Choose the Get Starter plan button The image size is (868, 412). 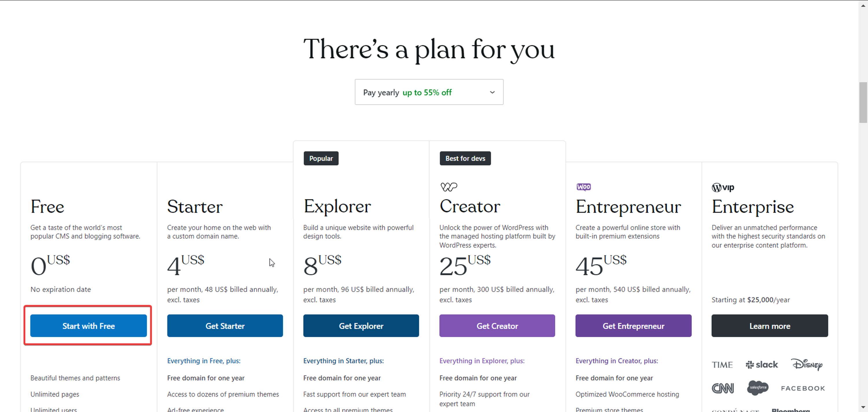tap(225, 326)
